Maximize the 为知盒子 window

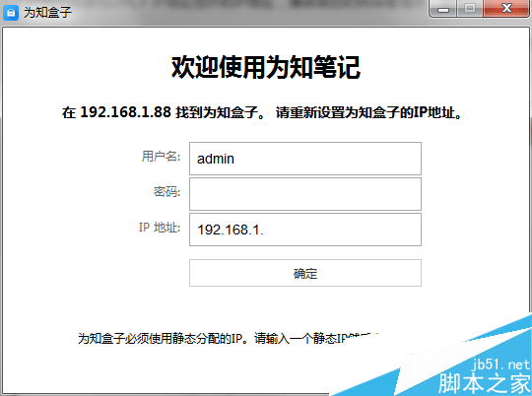click(x=470, y=9)
